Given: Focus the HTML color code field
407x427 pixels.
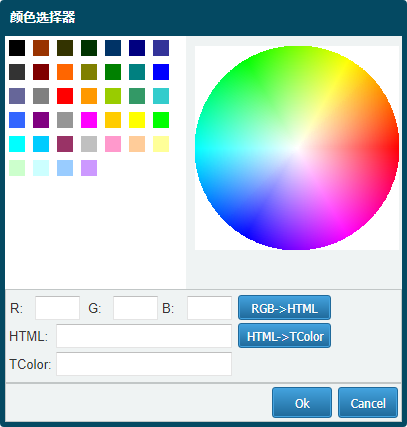Looking at the screenshot, I should (144, 336).
